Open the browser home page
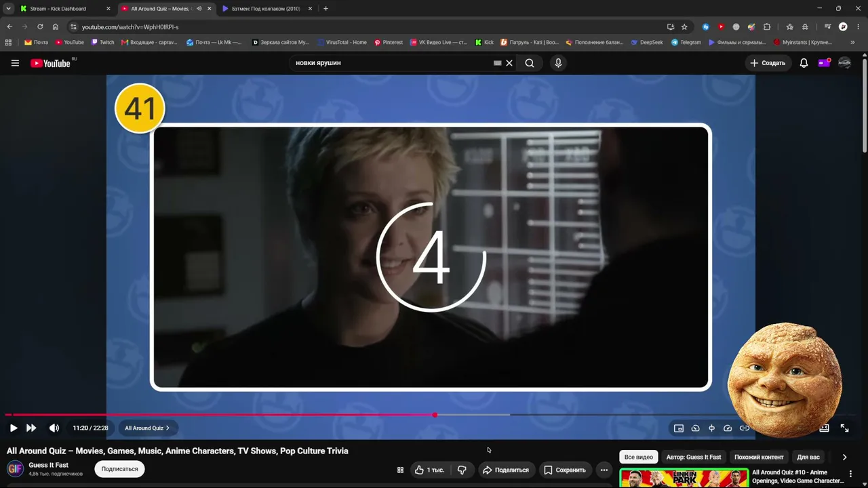 point(56,26)
